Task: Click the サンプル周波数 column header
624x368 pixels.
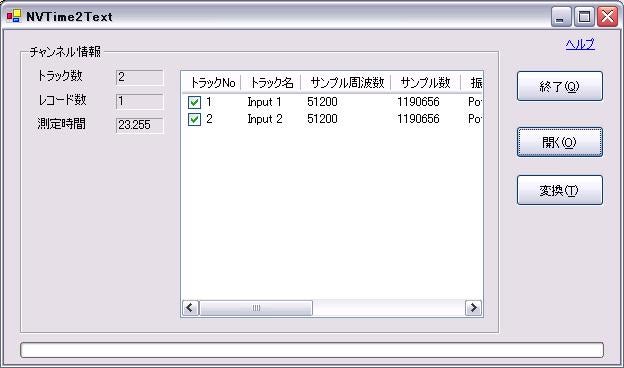Action: coord(346,83)
